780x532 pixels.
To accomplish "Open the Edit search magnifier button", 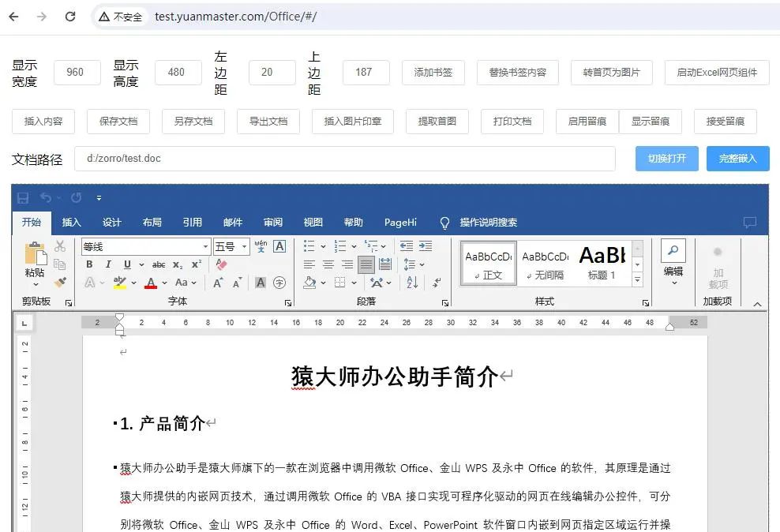I will coord(673,250).
